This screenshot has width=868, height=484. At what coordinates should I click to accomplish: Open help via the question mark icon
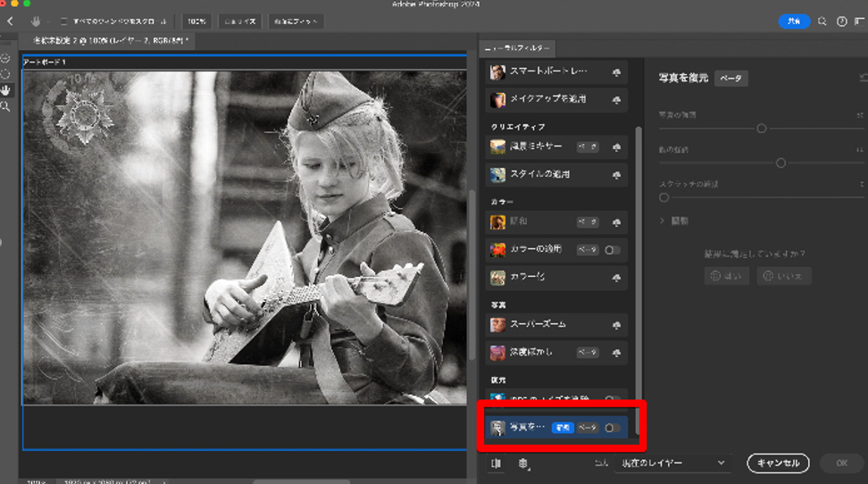point(841,21)
